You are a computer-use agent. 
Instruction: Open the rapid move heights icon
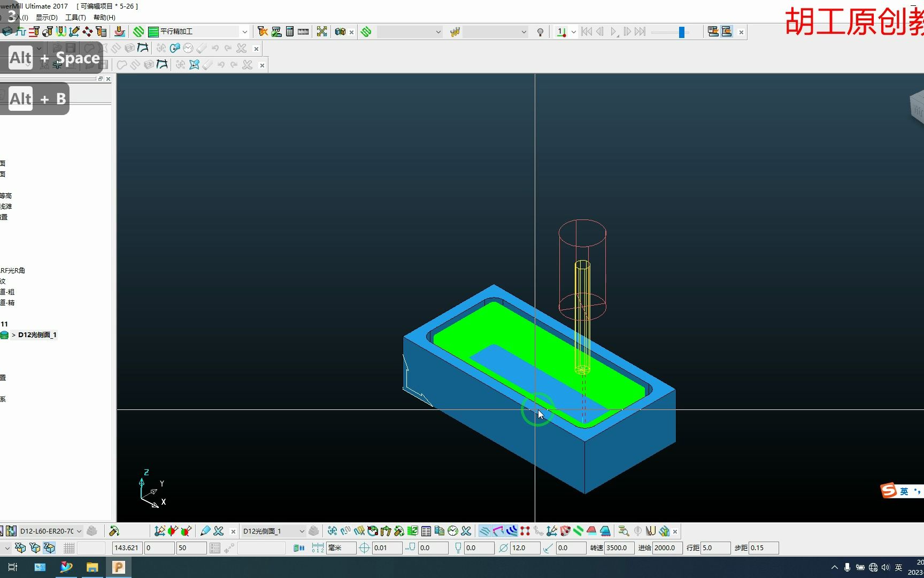pos(34,32)
